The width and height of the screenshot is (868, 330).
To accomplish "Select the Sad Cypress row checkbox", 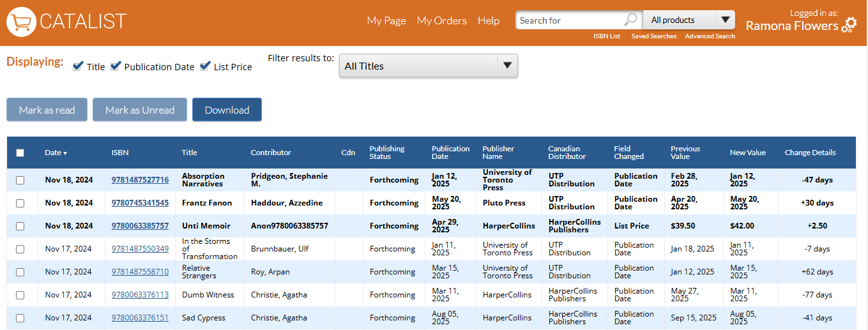I will 20,318.
